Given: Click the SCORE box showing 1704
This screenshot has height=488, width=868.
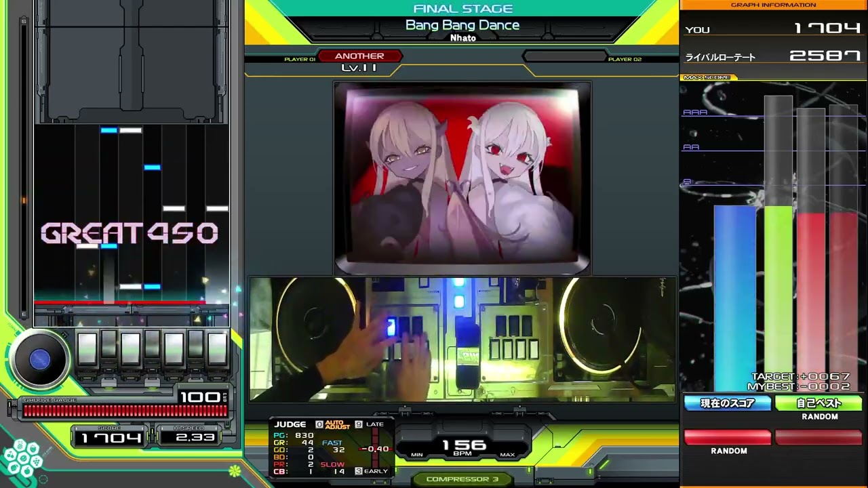Looking at the screenshot, I should coord(111,437).
